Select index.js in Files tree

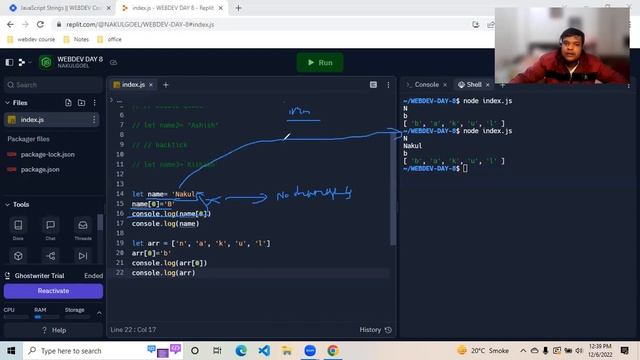tap(51, 120)
